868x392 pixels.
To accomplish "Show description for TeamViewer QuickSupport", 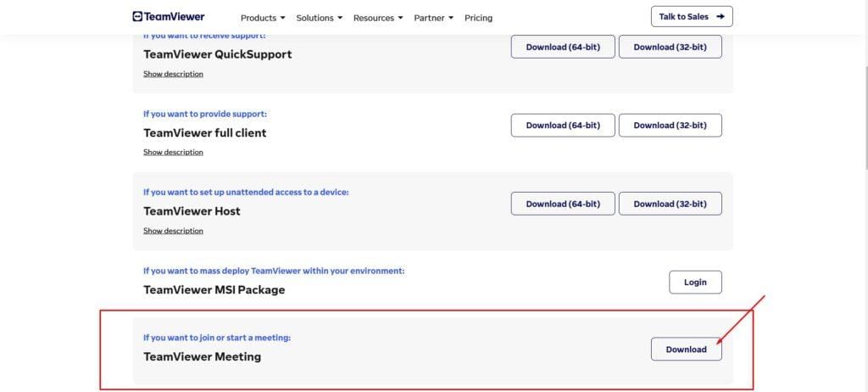I will tap(173, 74).
